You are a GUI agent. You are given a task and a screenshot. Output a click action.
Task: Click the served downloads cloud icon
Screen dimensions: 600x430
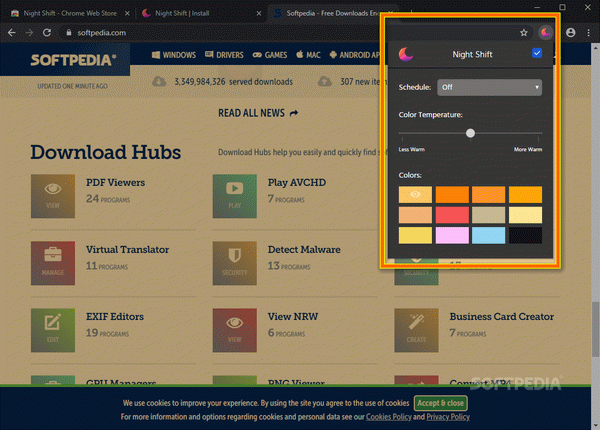click(x=159, y=81)
